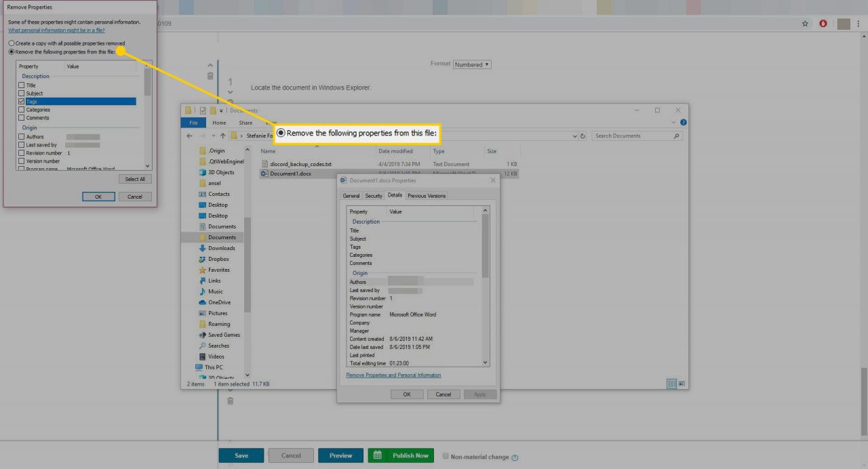Switch Explorer to large icons view
Viewport: 868px width, 469px height.
pyautogui.click(x=682, y=384)
